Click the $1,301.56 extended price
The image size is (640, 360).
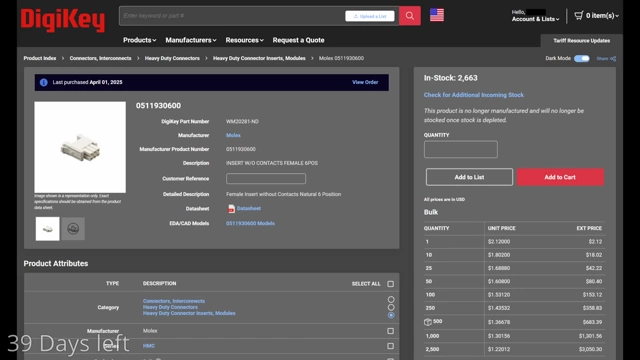coord(590,336)
